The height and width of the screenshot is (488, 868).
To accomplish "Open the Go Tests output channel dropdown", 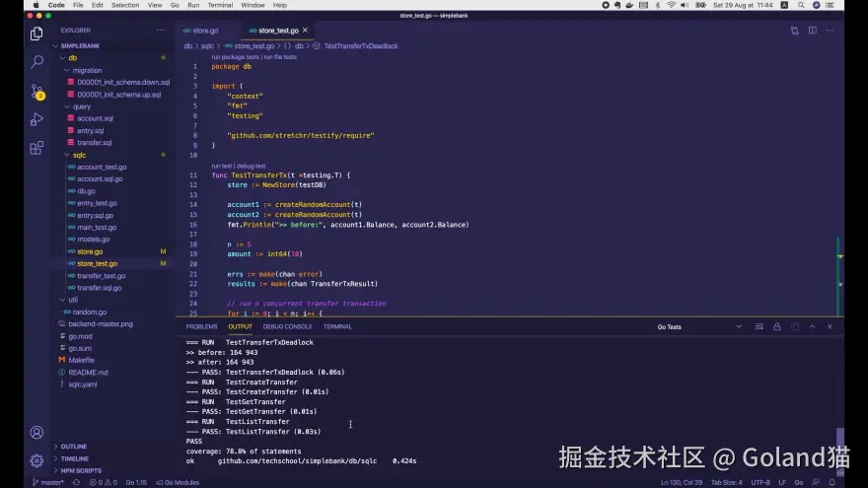I will 699,327.
